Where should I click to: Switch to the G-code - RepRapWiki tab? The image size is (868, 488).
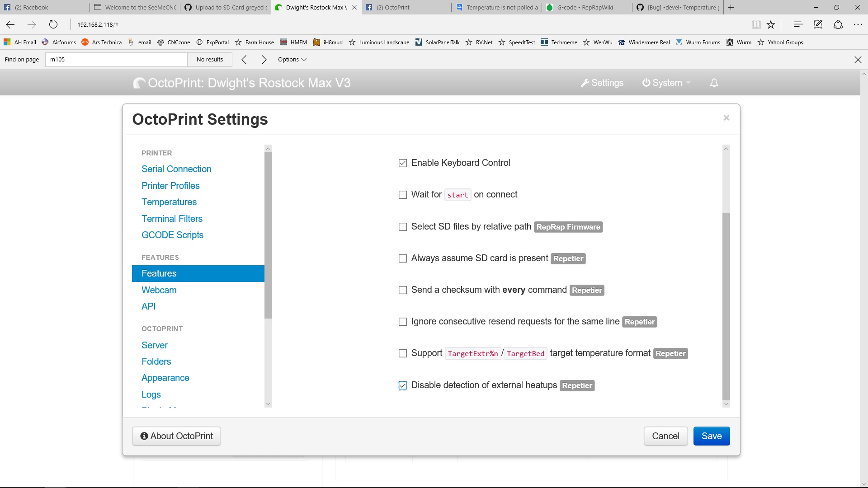pos(585,7)
